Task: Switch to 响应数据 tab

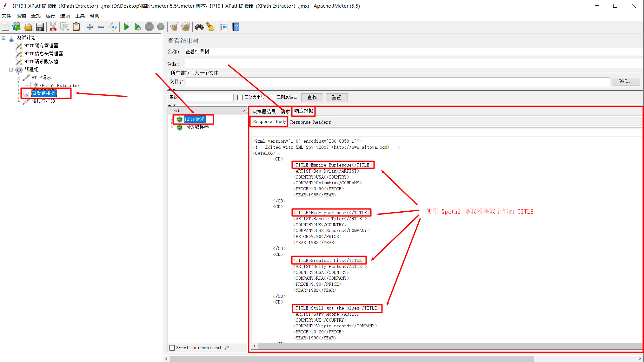Action: [x=304, y=111]
